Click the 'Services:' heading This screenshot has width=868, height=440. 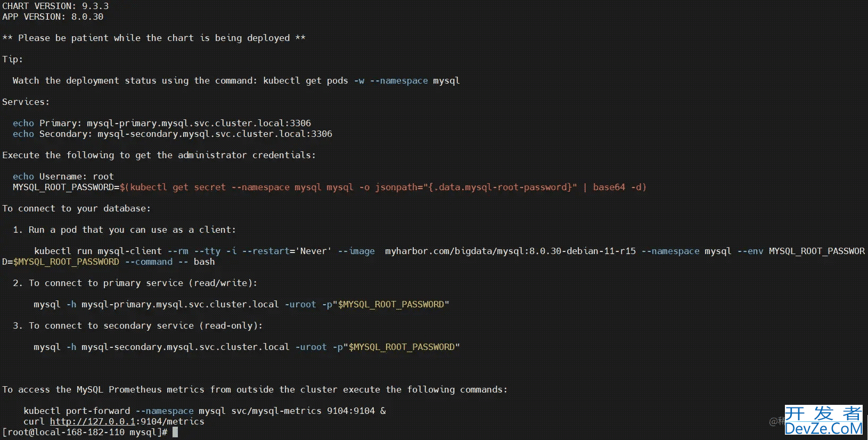[x=26, y=102]
